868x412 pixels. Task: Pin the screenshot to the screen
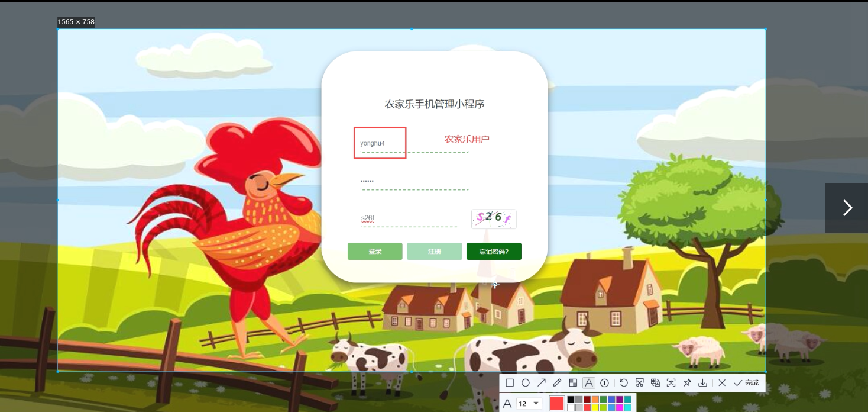pos(687,383)
